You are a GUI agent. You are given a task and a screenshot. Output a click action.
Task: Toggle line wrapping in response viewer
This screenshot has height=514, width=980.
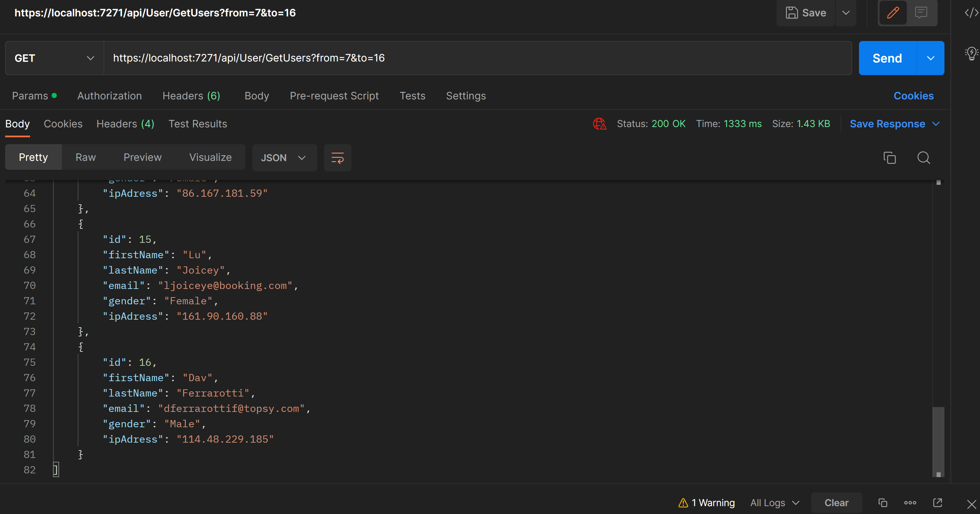tap(337, 157)
